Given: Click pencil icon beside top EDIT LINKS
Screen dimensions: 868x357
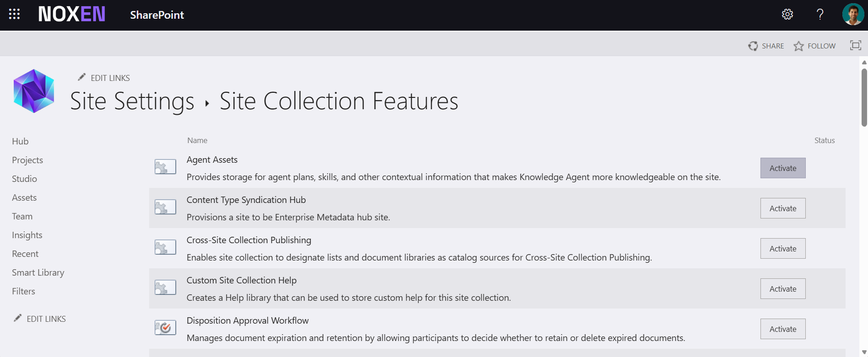Looking at the screenshot, I should tap(81, 77).
